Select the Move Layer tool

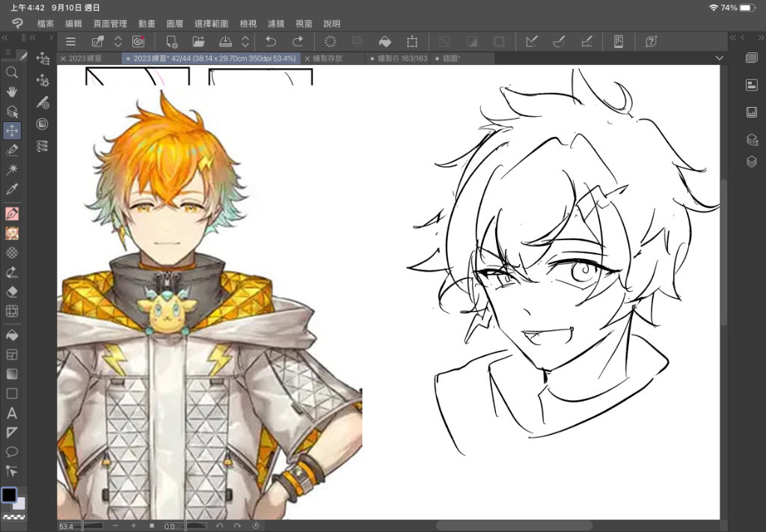tap(12, 130)
